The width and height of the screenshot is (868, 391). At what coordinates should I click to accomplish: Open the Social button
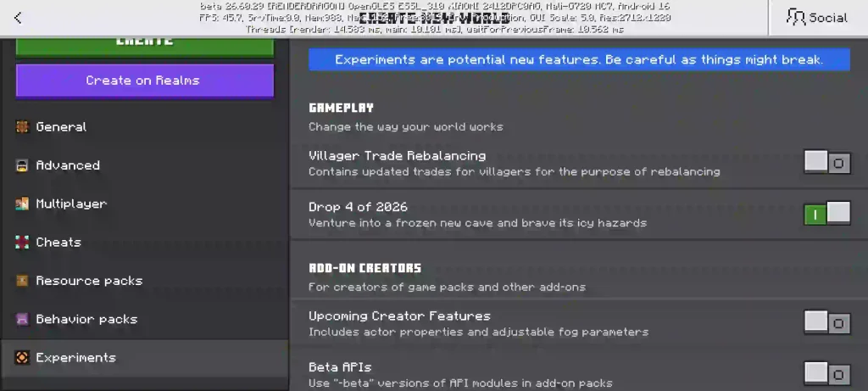click(817, 18)
